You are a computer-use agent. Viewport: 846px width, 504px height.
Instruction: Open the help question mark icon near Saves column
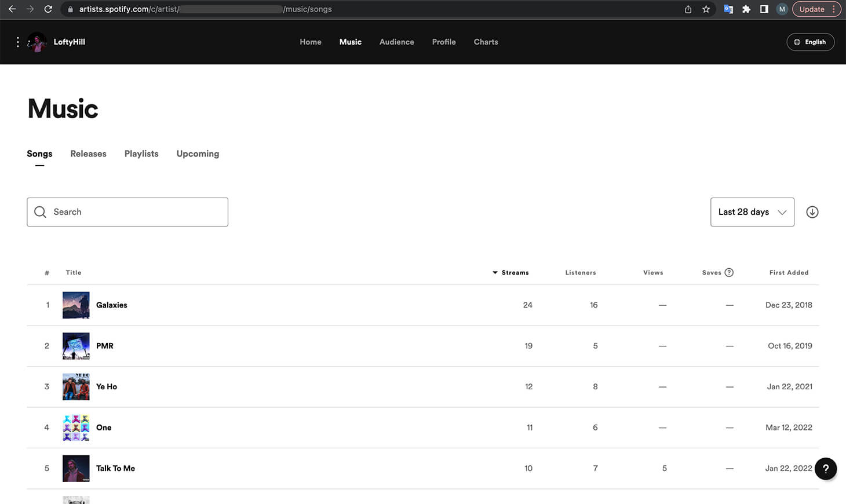729,272
